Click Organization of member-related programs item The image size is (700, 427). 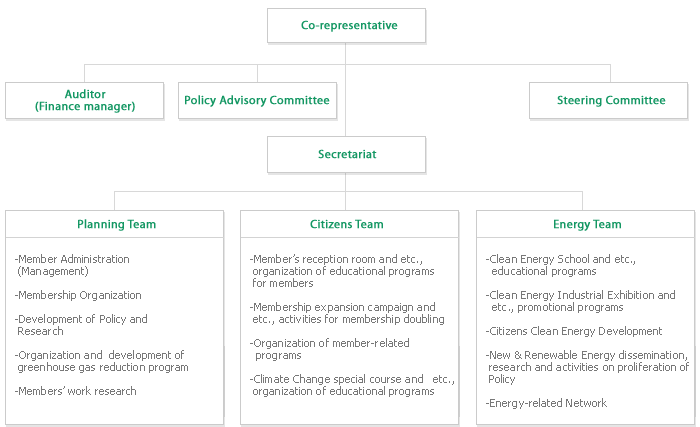(330, 349)
